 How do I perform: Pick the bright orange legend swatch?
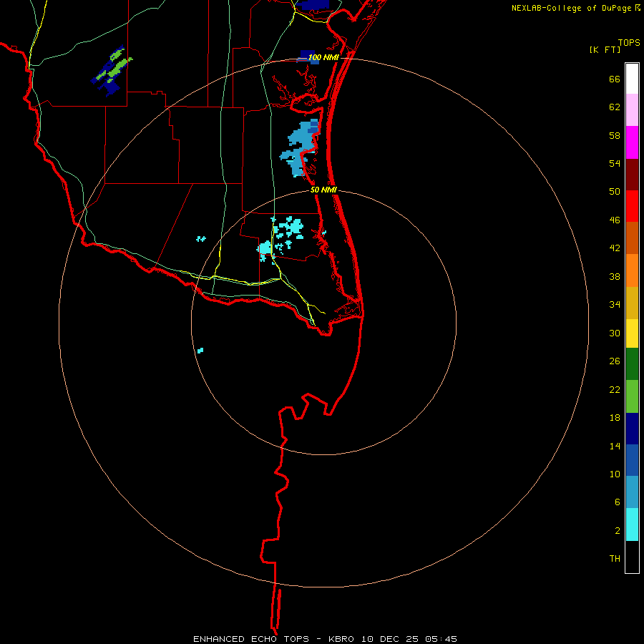coord(632,270)
